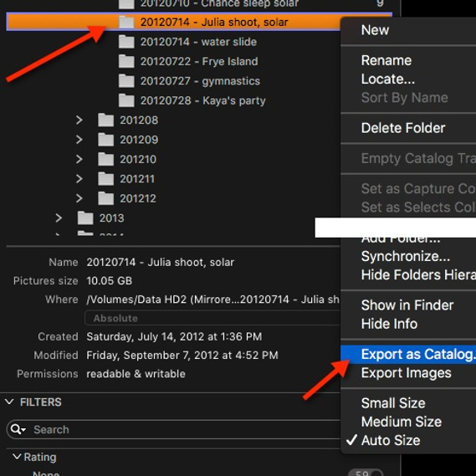Choose Export Images from the context menu
Screen dimensions: 476x476
click(407, 373)
